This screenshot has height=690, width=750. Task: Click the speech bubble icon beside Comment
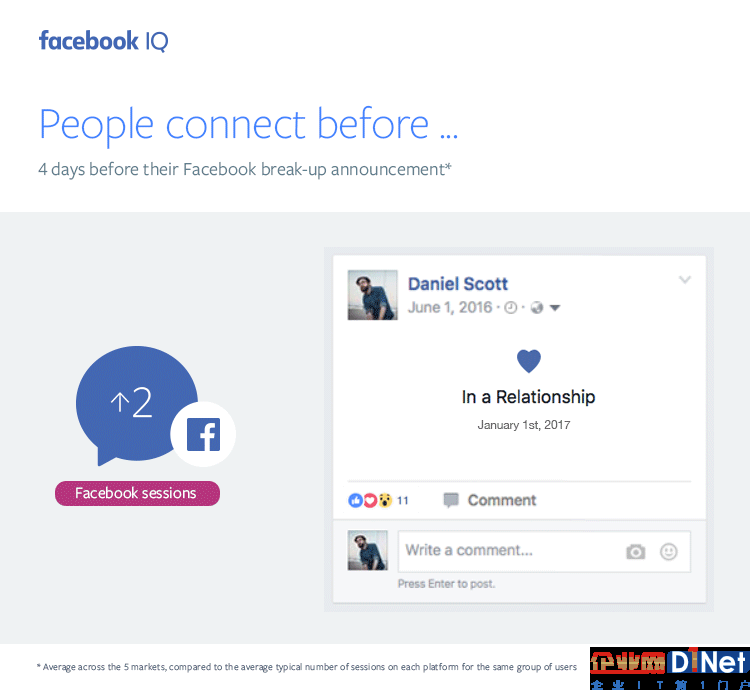(x=451, y=500)
